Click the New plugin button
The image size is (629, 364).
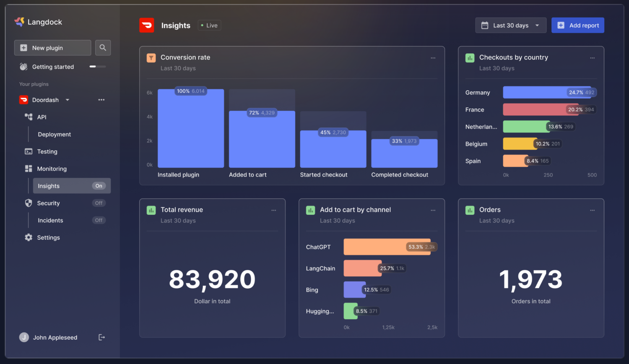pyautogui.click(x=52, y=48)
